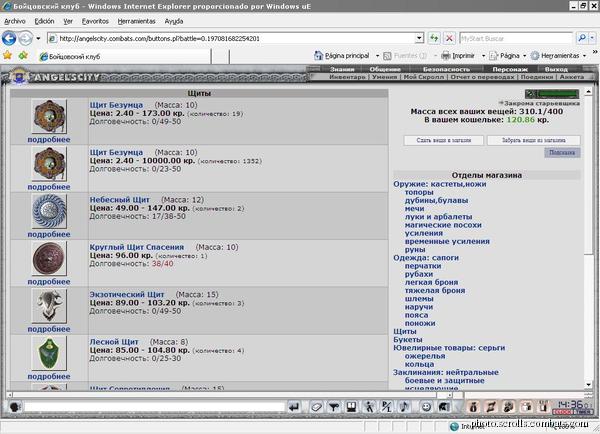Screen dimensions: 600x434
Task: Click the magnifier search icon
Action: [x=582, y=38]
